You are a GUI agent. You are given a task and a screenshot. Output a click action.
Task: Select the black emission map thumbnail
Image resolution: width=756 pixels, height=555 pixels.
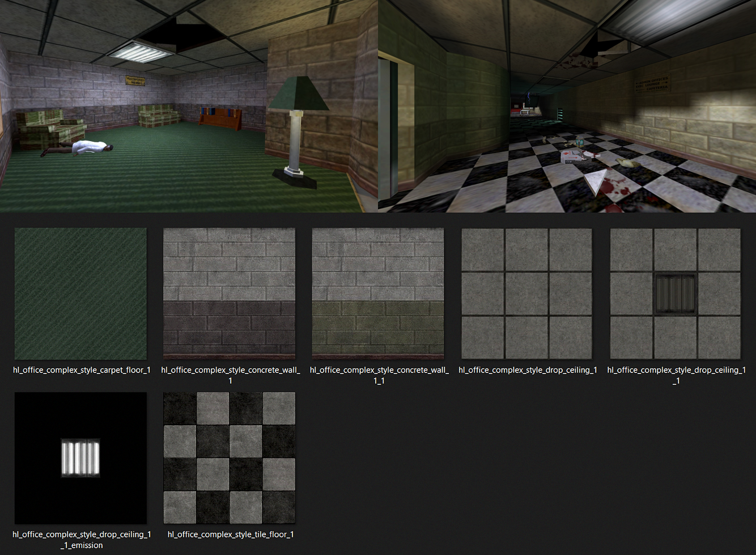tap(80, 458)
